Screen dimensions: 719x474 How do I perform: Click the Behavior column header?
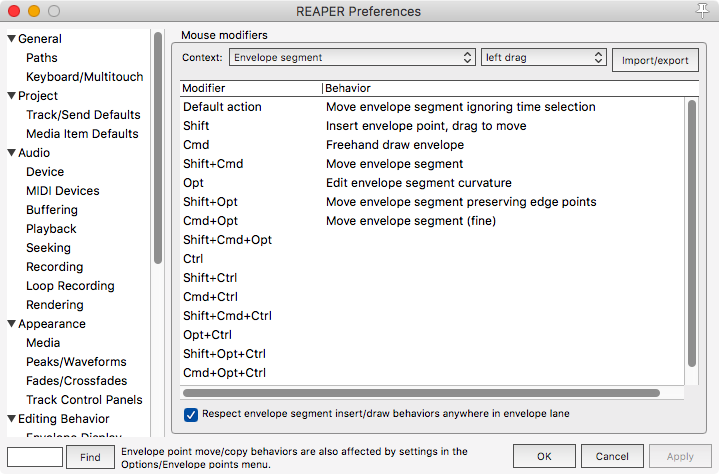tap(511, 88)
